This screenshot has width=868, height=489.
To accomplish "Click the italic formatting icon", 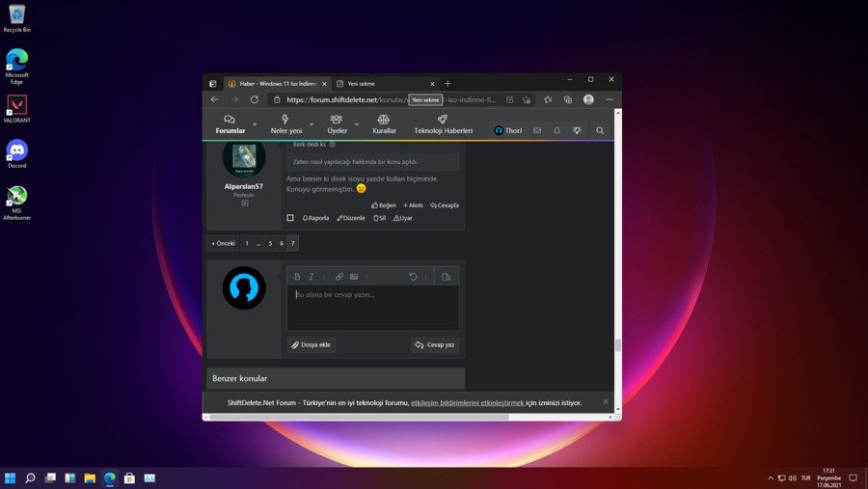I will coord(312,277).
